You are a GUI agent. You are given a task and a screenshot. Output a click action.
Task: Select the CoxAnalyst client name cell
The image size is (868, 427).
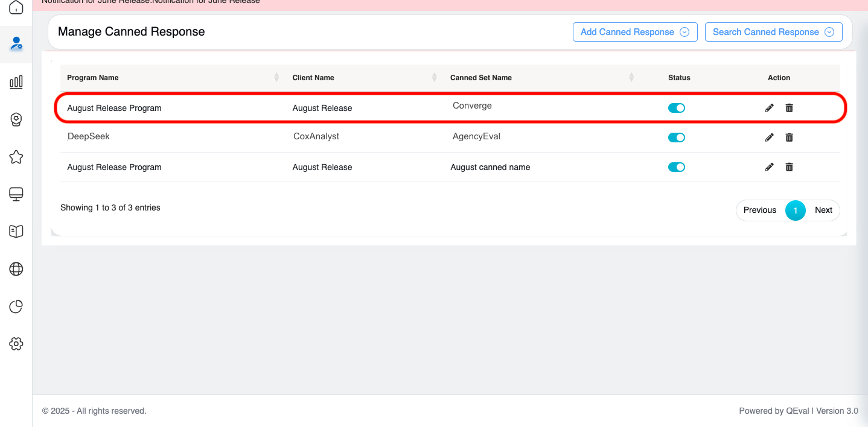pos(316,136)
